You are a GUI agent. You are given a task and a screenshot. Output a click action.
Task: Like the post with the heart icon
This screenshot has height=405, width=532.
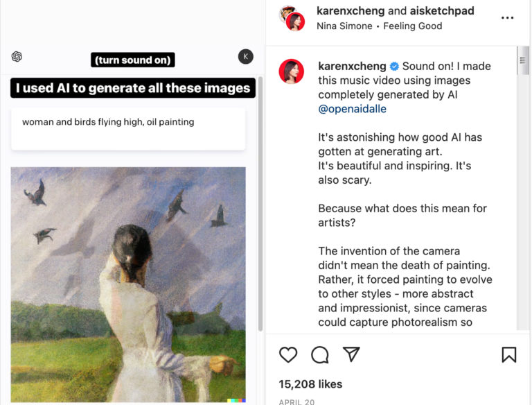pyautogui.click(x=288, y=355)
